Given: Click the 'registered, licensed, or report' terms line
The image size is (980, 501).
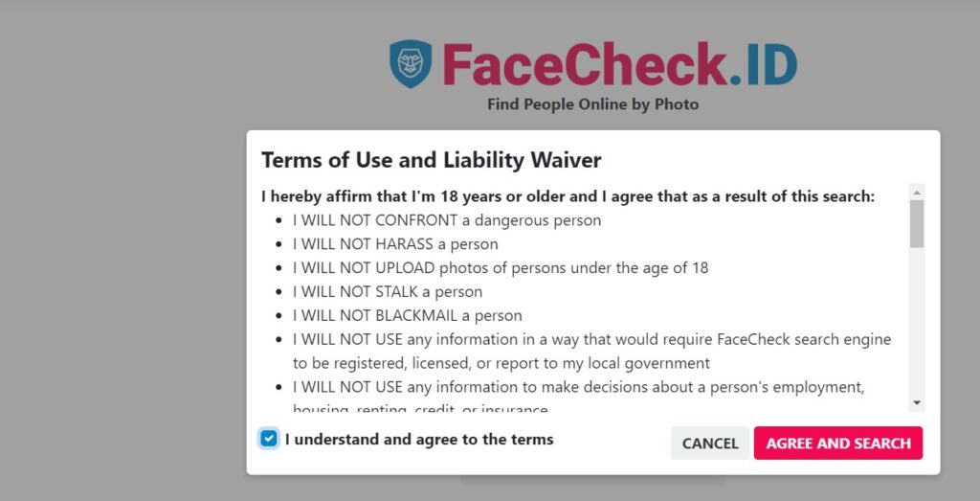Looking at the screenshot, I should tap(591, 351).
